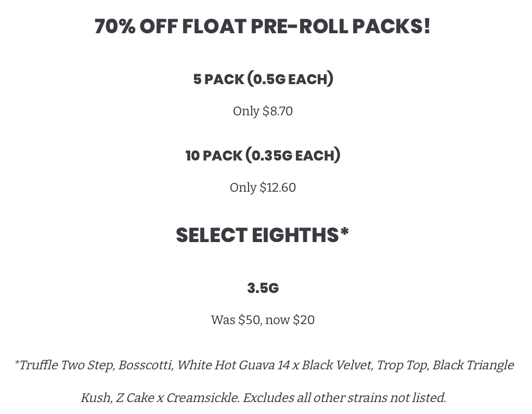532x414 pixels.
Task: Click the 70% OFF FLOAT PRE-ROLL PACKS heading
Action: pos(262,26)
